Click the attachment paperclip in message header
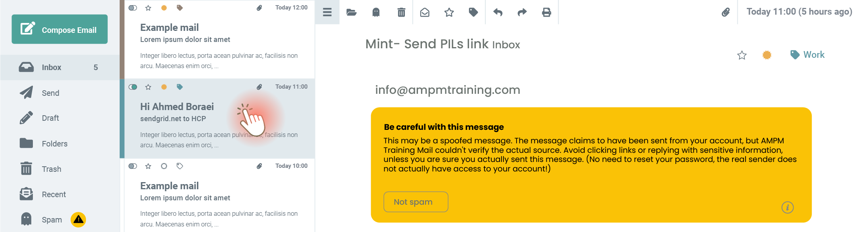Screen dimensions: 868x232 725,12
